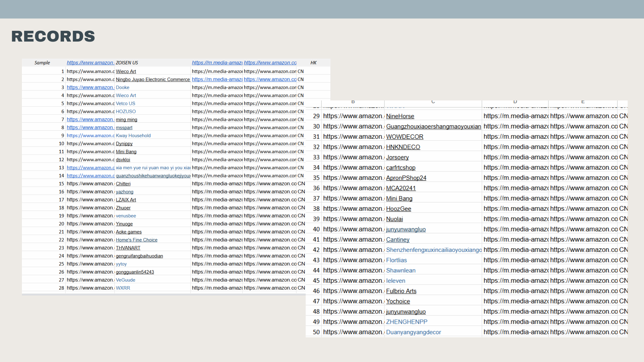The image size is (644, 362).
Task: Click the 'Sample' header cell
Action: 42,63
